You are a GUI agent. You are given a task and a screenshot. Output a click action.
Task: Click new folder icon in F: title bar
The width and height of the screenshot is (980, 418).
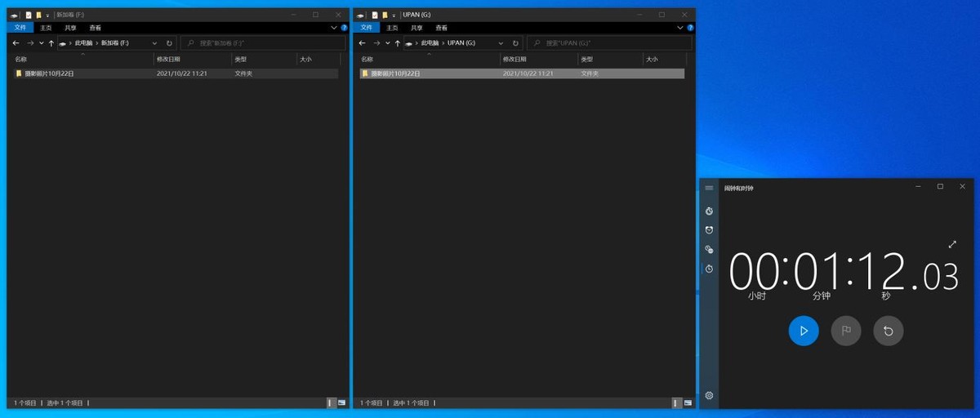pyautogui.click(x=38, y=15)
